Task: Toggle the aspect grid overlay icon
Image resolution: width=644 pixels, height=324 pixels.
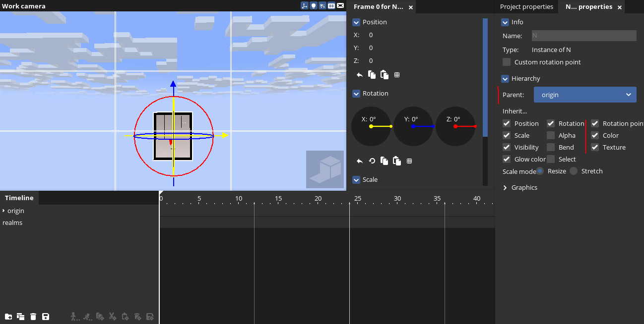Action: [x=331, y=6]
